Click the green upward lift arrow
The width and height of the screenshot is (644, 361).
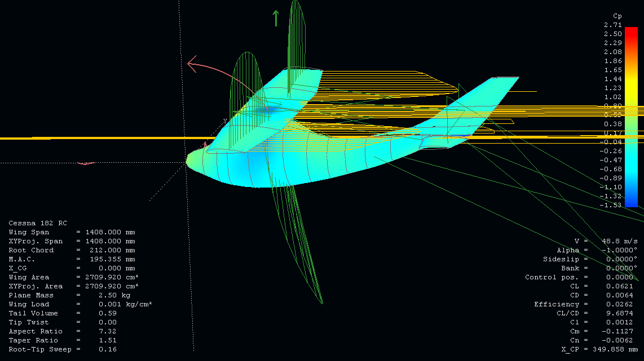(x=276, y=19)
